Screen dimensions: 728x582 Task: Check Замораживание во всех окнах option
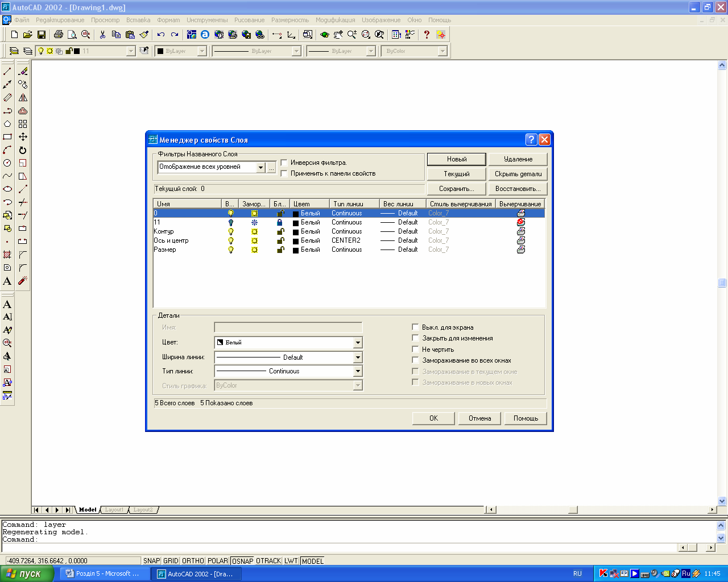coord(415,360)
